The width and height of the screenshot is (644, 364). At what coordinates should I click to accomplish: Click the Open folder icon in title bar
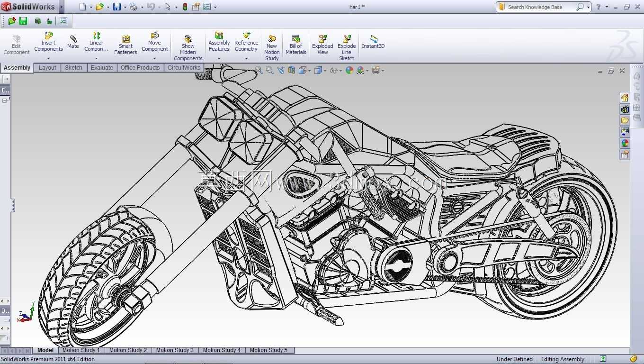[99, 7]
